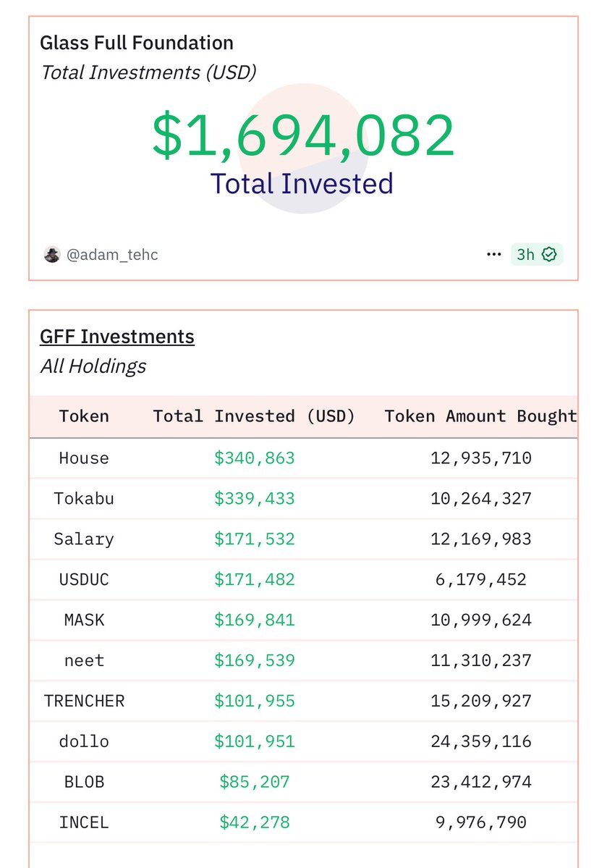607x868 pixels.
Task: Click the 3h refresh status badge
Action: (x=536, y=255)
